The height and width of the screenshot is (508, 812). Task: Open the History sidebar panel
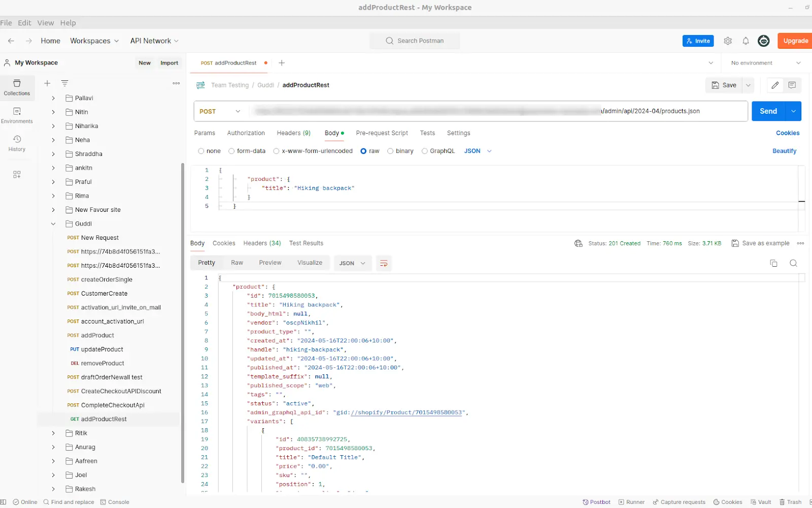[17, 143]
